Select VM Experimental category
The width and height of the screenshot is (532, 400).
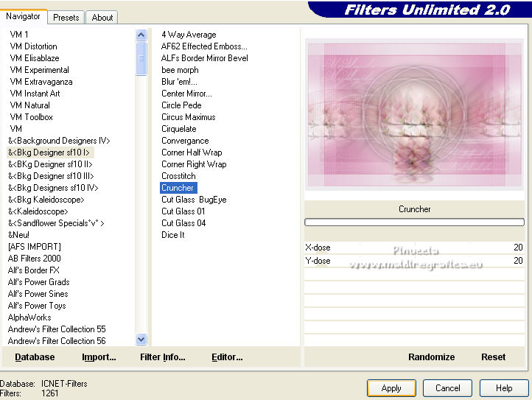39,70
